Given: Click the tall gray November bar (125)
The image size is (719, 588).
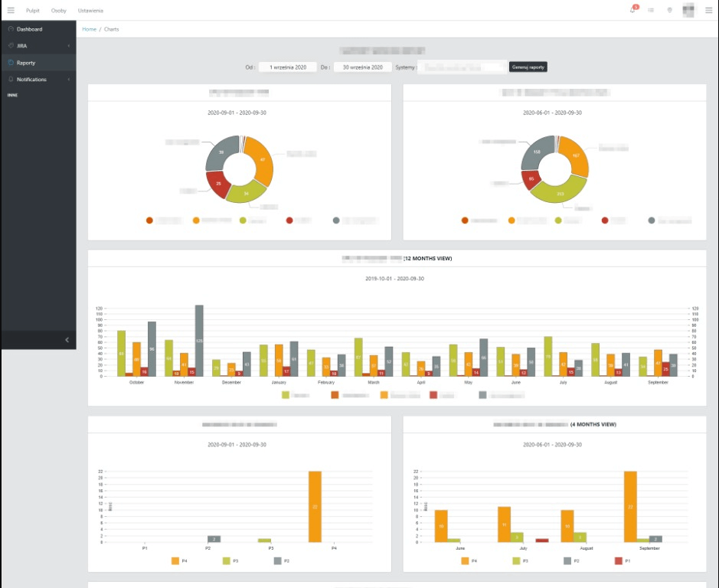Looking at the screenshot, I should (x=199, y=341).
